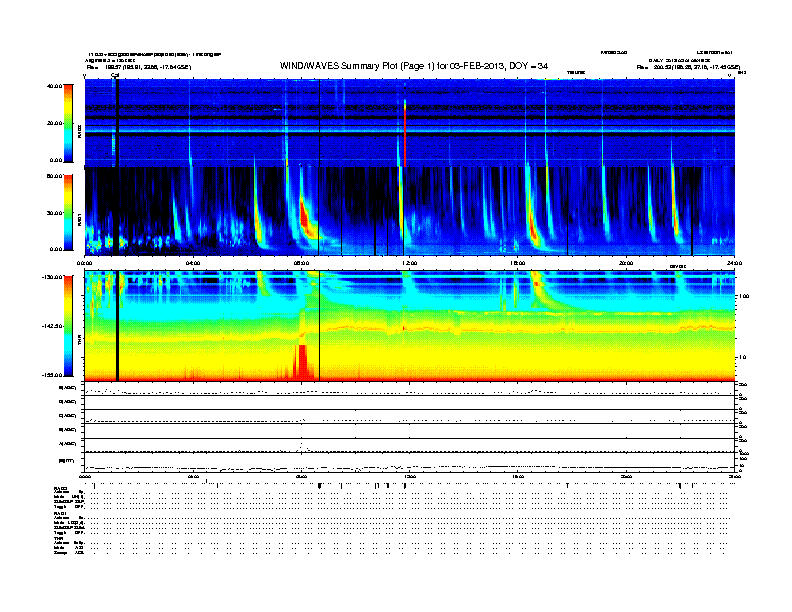This screenshot has width=792, height=612.
Task: Click the RAD2 panel color scale bar
Action: pos(68,123)
